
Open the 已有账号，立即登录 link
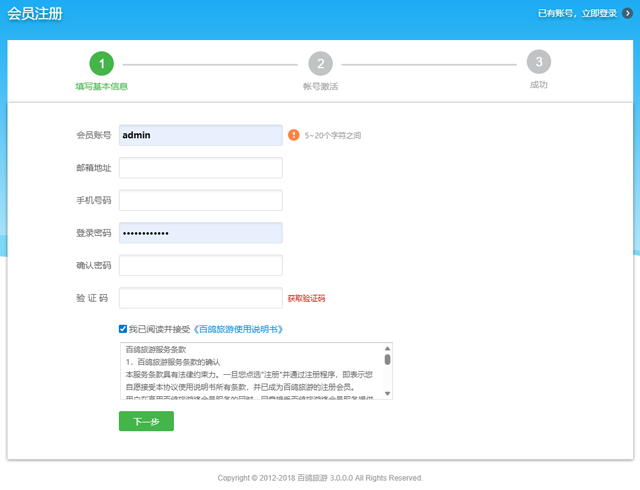point(577,14)
